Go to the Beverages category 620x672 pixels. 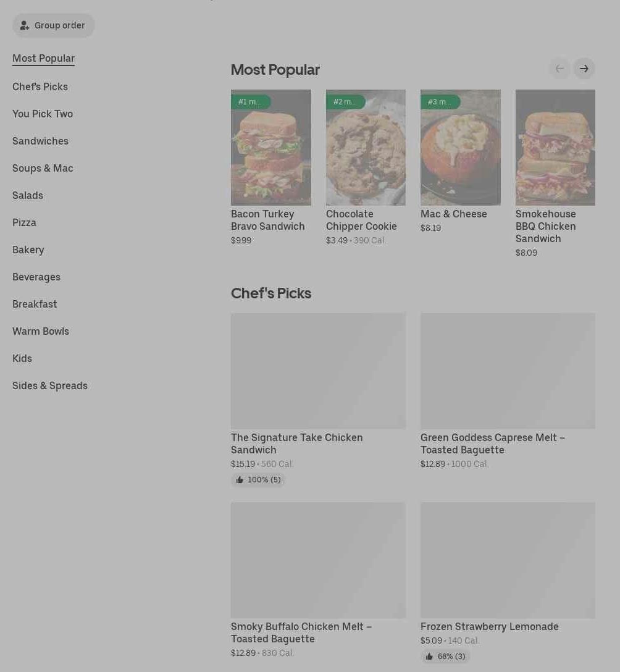click(36, 277)
